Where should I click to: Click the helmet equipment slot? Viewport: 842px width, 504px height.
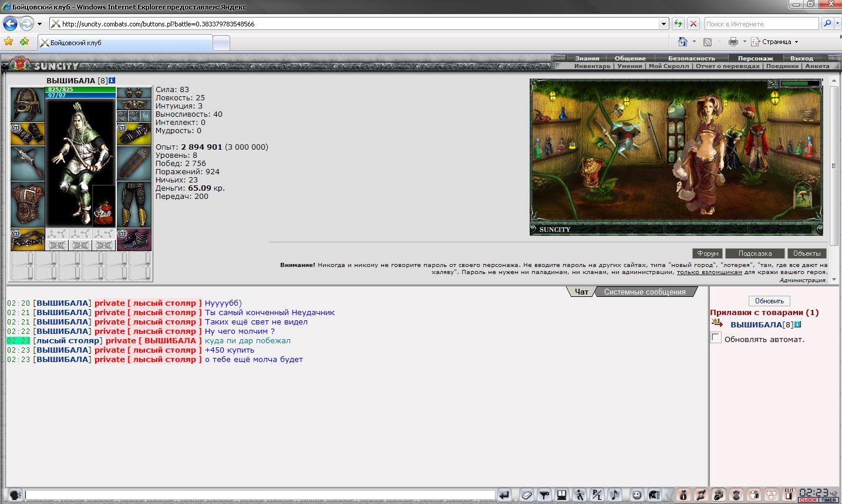point(28,104)
